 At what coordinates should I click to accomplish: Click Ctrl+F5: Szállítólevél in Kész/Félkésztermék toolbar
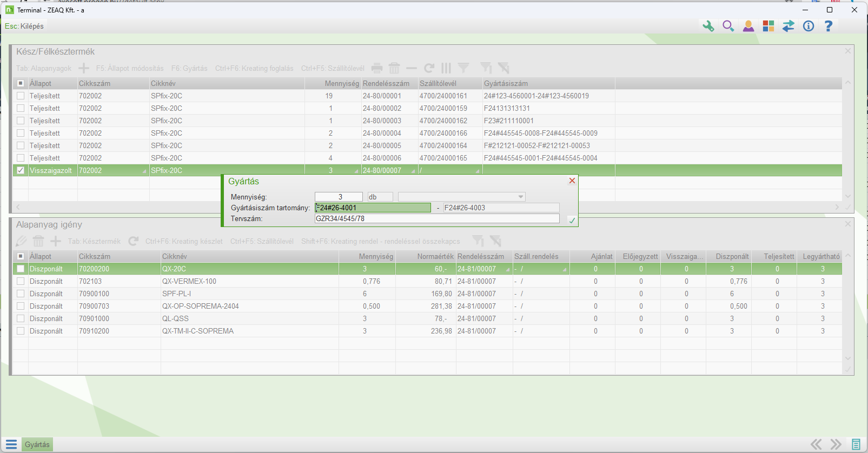(x=333, y=69)
